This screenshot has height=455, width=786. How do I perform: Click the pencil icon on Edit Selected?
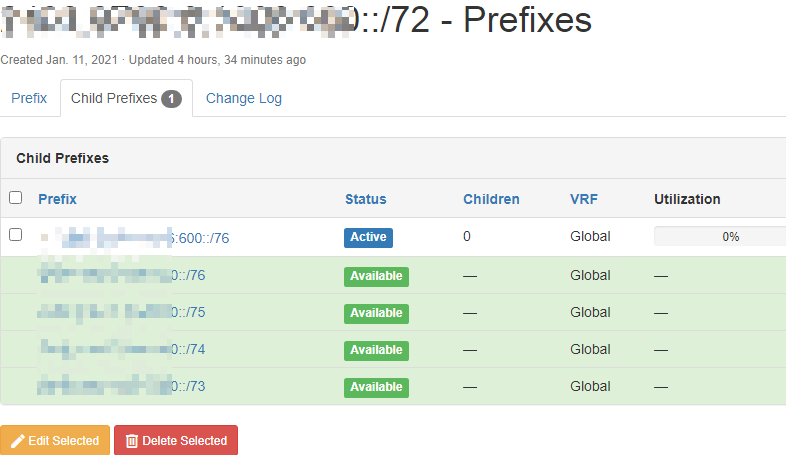pyautogui.click(x=18, y=441)
